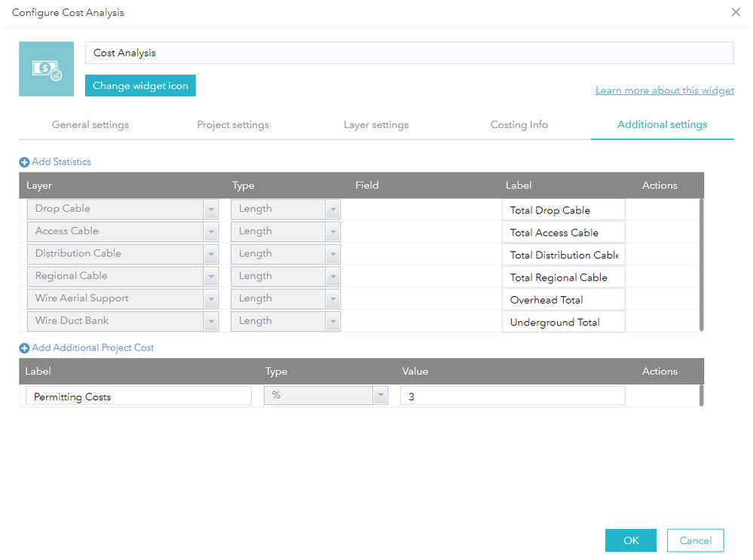Click the plus icon beside Add Statistics
753x560 pixels.
pyautogui.click(x=24, y=162)
